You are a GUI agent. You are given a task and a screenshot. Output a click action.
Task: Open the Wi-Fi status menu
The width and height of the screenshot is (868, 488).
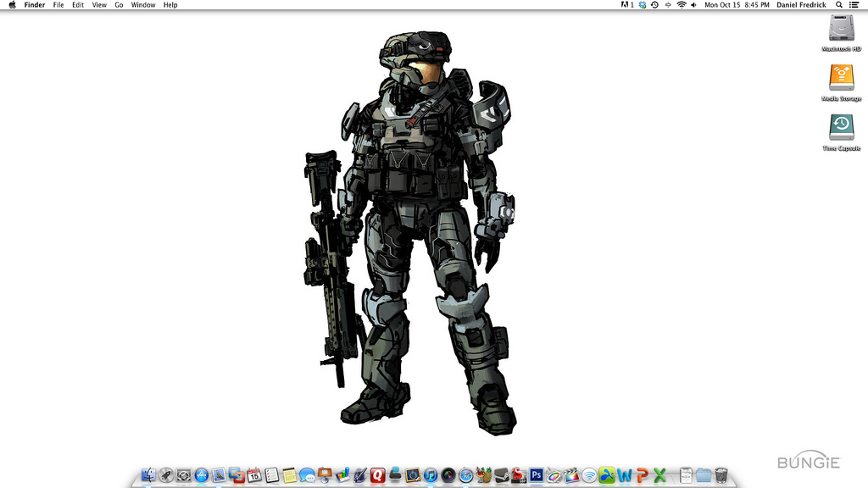click(x=682, y=5)
